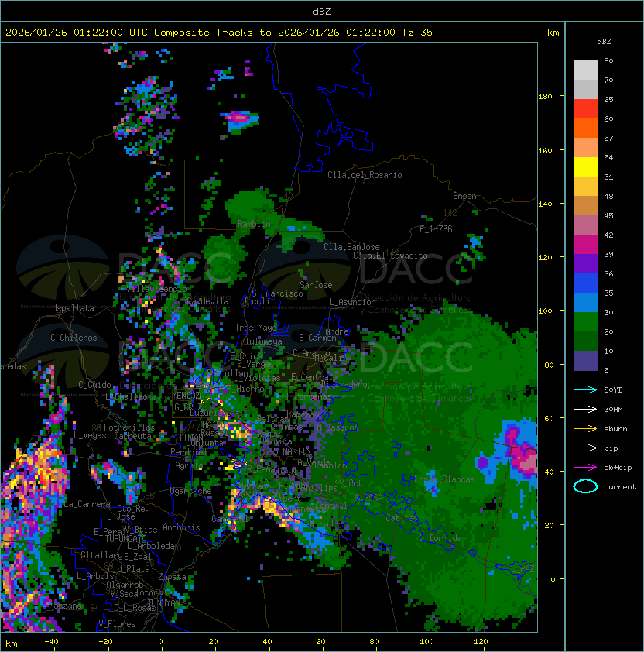
Task: Click the Dormida map label
Action: (445, 538)
